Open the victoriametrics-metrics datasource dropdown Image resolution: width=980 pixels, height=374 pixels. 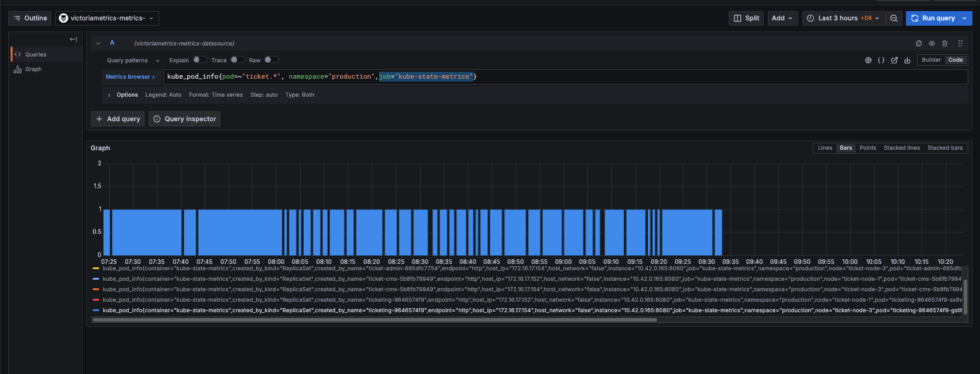pos(107,18)
